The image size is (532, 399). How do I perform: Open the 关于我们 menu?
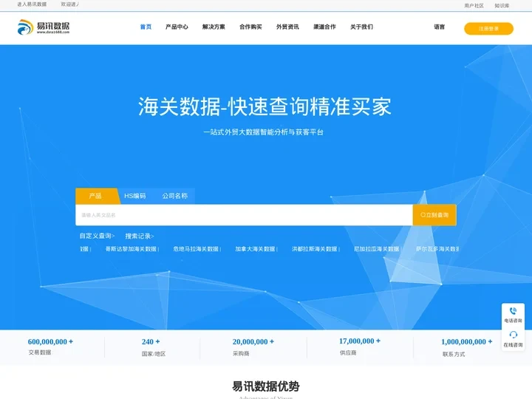pyautogui.click(x=361, y=27)
